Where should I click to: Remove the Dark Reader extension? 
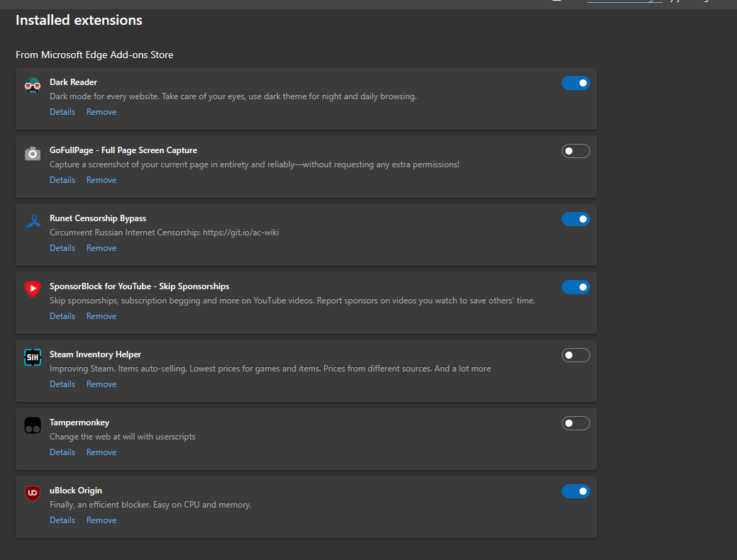(101, 112)
